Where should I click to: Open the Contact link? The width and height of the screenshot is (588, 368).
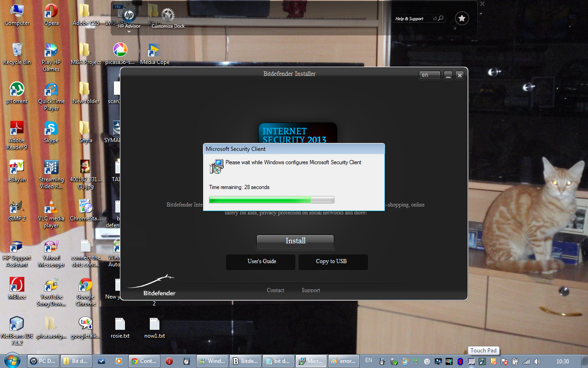[x=276, y=290]
